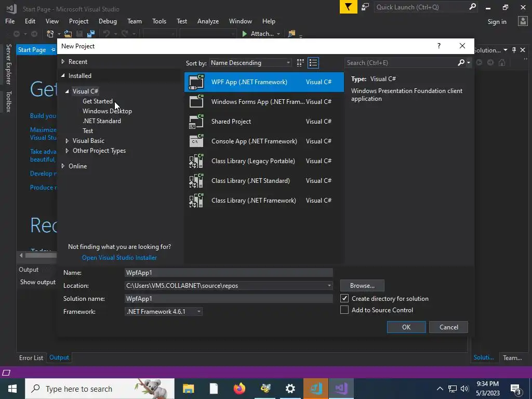Image resolution: width=532 pixels, height=399 pixels.
Task: Select the Get Started category
Action: (x=98, y=101)
